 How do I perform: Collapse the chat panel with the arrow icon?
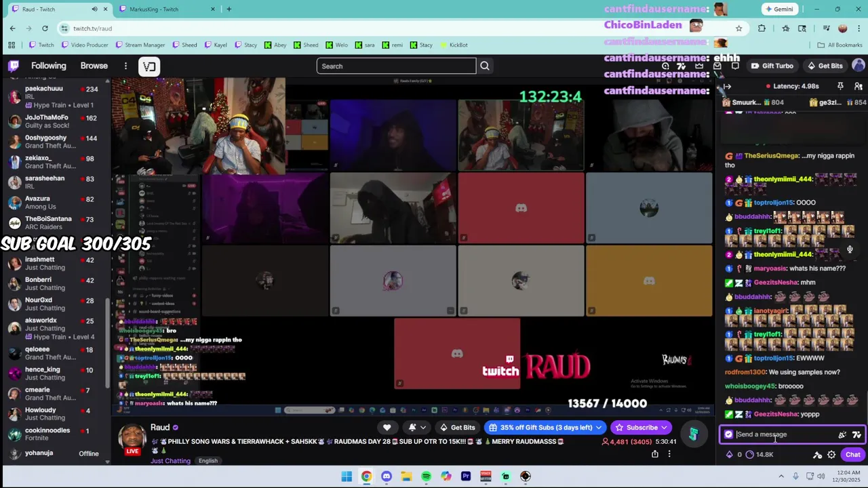coord(728,86)
